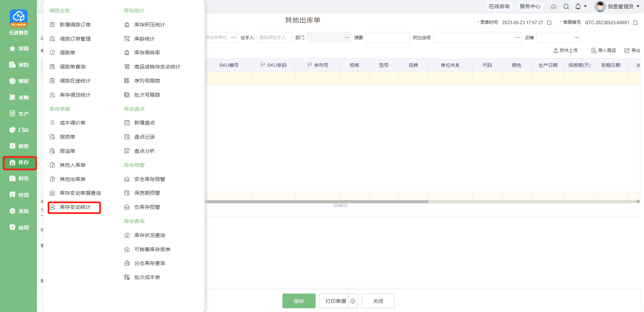Open 保质期预警 menu item

tap(142, 193)
